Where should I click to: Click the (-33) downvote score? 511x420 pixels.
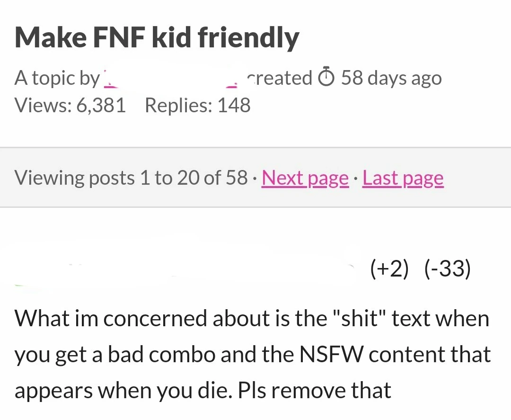click(x=448, y=269)
